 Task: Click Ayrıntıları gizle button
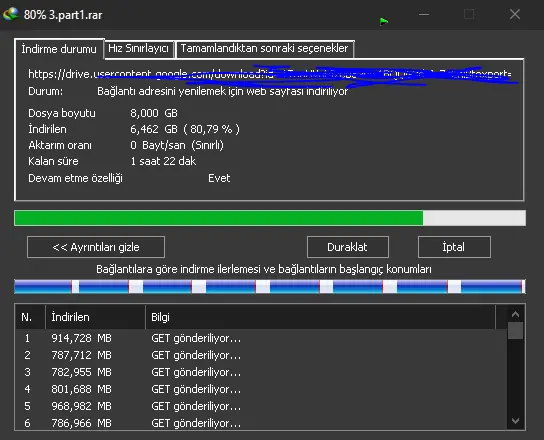pos(96,247)
